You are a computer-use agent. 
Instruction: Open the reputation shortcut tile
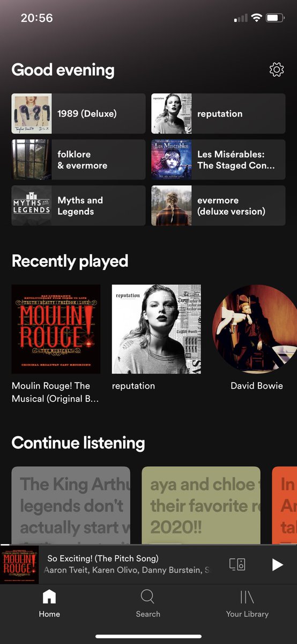(218, 113)
